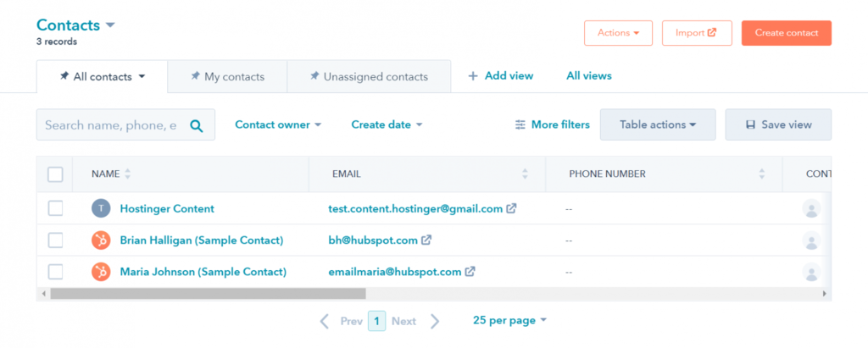The width and height of the screenshot is (868, 348).
Task: Switch to My contacts tab
Action: tap(227, 77)
